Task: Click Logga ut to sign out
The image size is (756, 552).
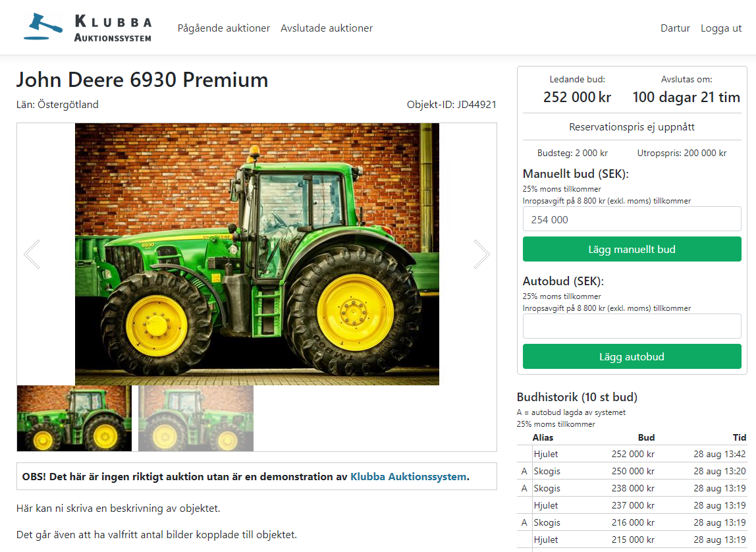Action: point(721,28)
